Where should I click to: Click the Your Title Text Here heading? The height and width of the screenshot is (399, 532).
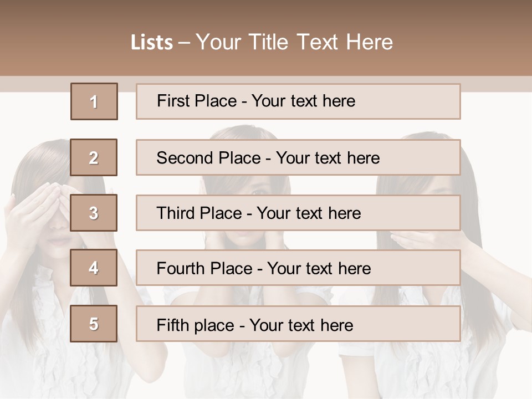point(294,42)
